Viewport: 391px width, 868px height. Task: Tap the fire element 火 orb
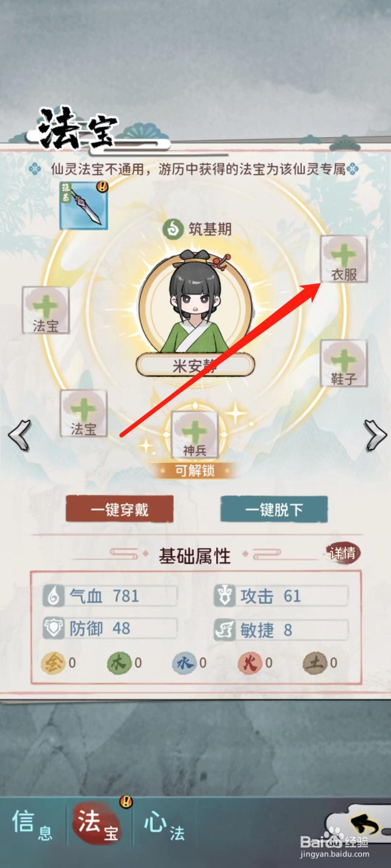coord(250,662)
